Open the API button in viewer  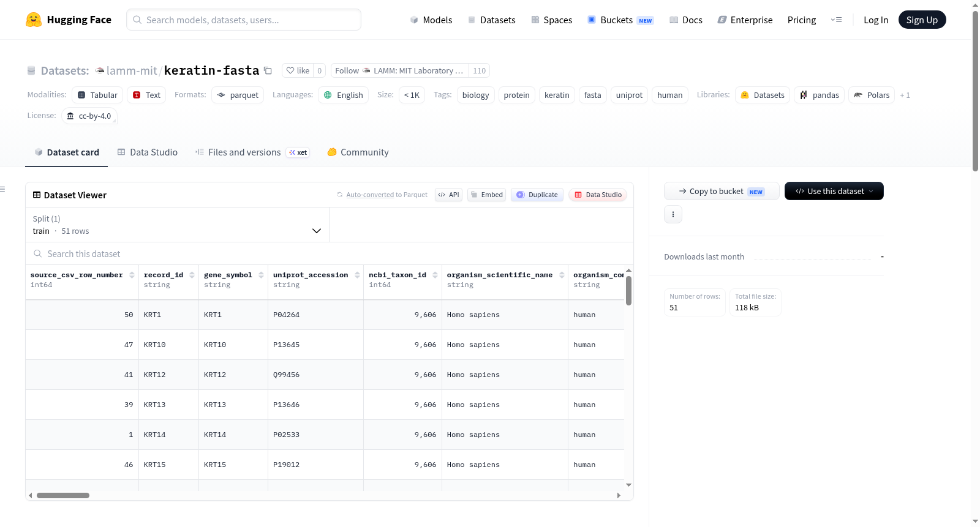click(448, 195)
